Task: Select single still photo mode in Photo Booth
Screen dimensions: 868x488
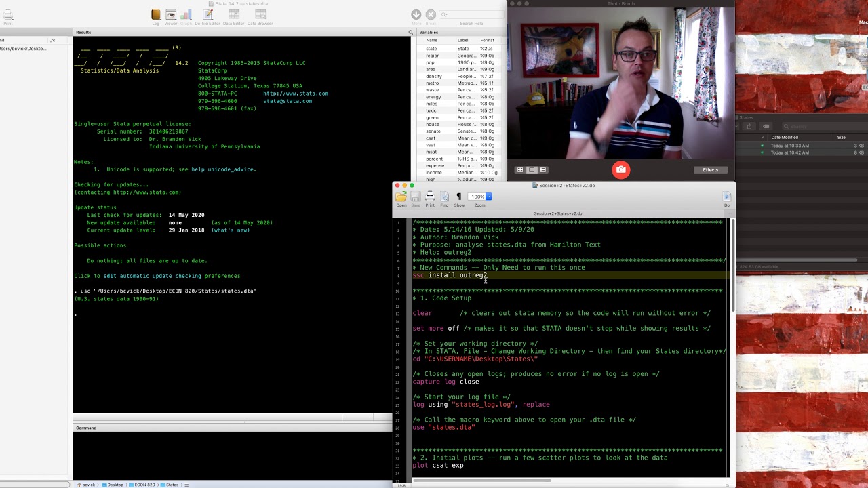Action: click(532, 169)
